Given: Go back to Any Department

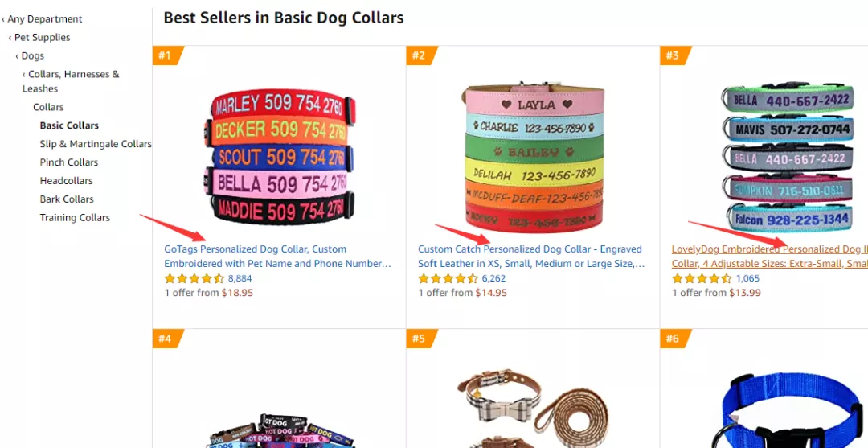Looking at the screenshot, I should (45, 18).
